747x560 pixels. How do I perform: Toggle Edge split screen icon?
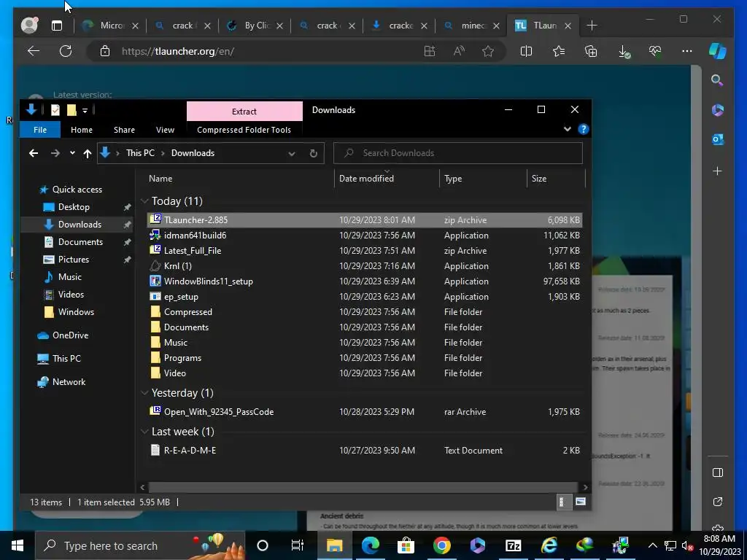click(x=527, y=51)
